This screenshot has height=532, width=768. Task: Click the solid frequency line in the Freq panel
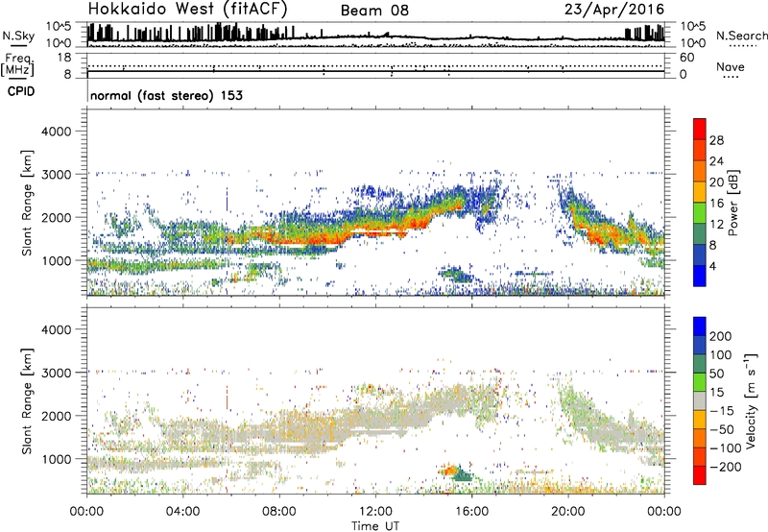pos(375,71)
